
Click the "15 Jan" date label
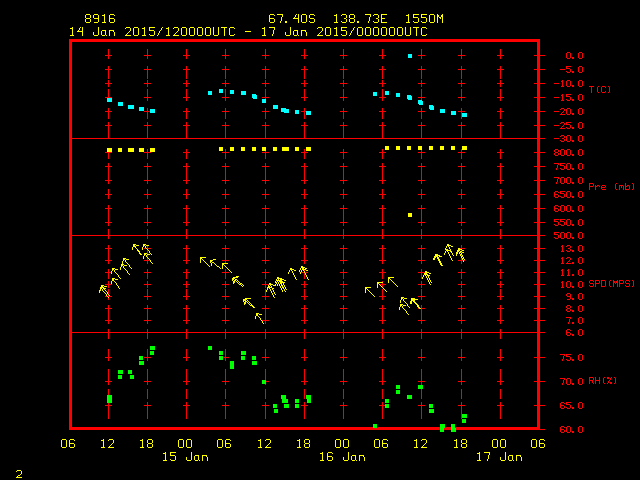185,457
